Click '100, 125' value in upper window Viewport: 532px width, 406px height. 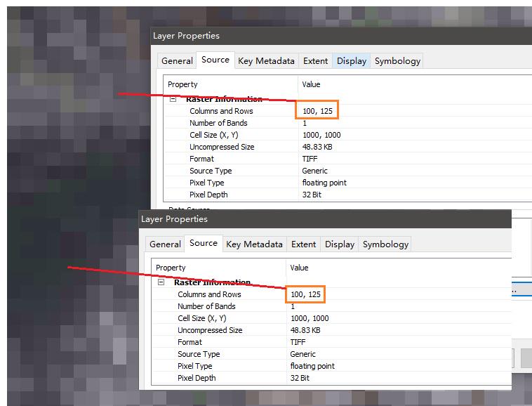click(317, 111)
